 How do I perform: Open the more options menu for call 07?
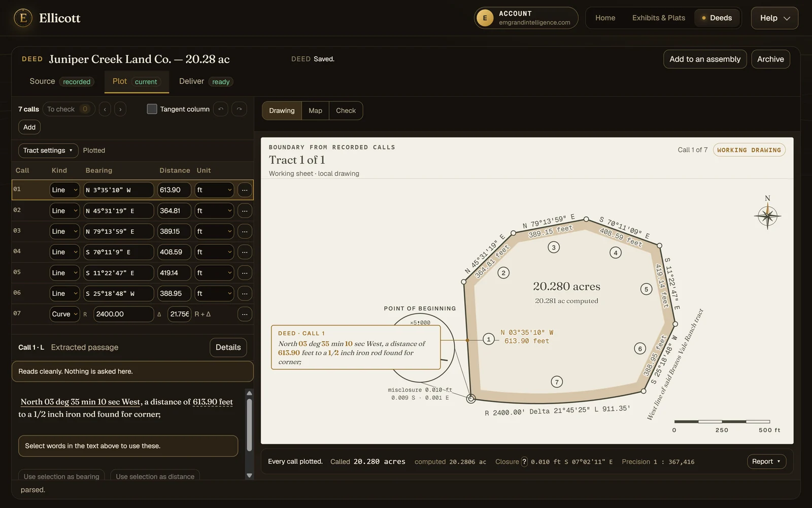click(x=245, y=314)
